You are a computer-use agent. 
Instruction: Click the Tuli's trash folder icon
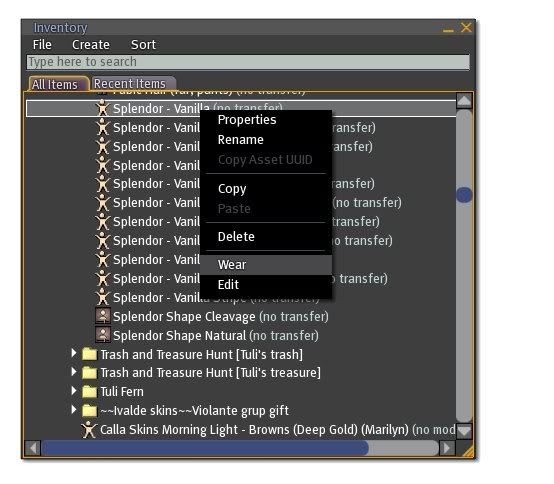(89, 354)
